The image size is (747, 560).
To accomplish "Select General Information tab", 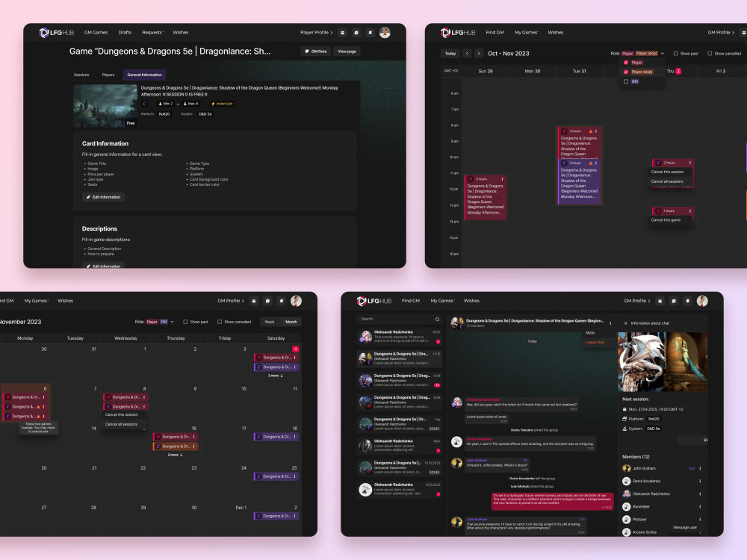I will (x=144, y=75).
